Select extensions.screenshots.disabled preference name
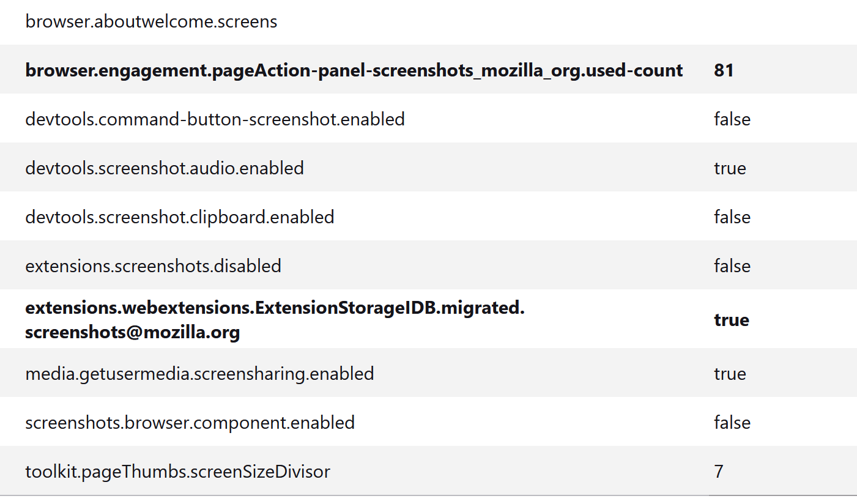Screen dimensions: 857x504 pyautogui.click(x=153, y=265)
